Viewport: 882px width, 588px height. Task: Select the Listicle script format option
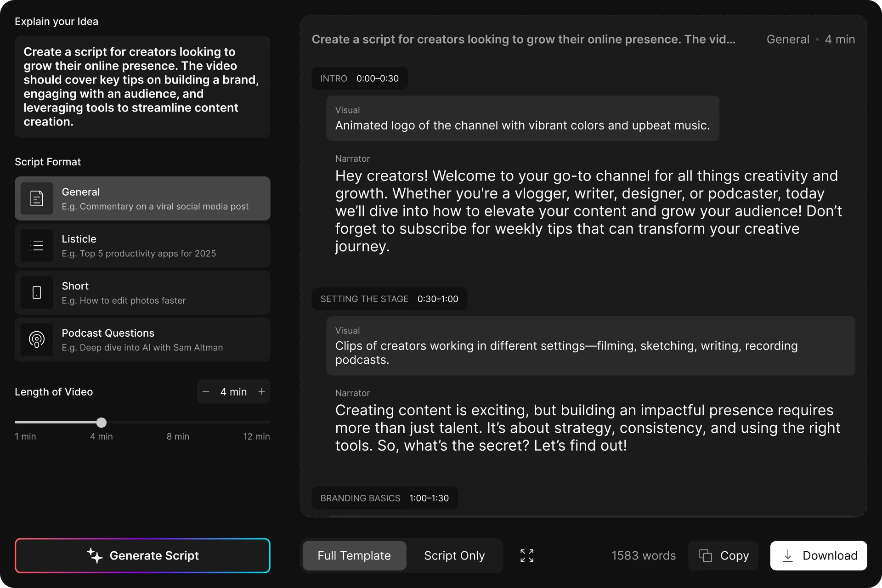tap(142, 245)
